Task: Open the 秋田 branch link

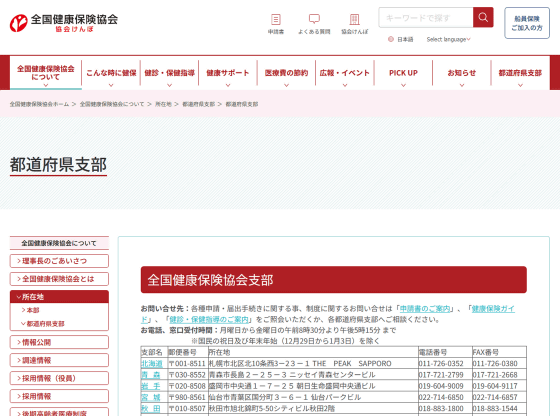Action: (x=151, y=409)
